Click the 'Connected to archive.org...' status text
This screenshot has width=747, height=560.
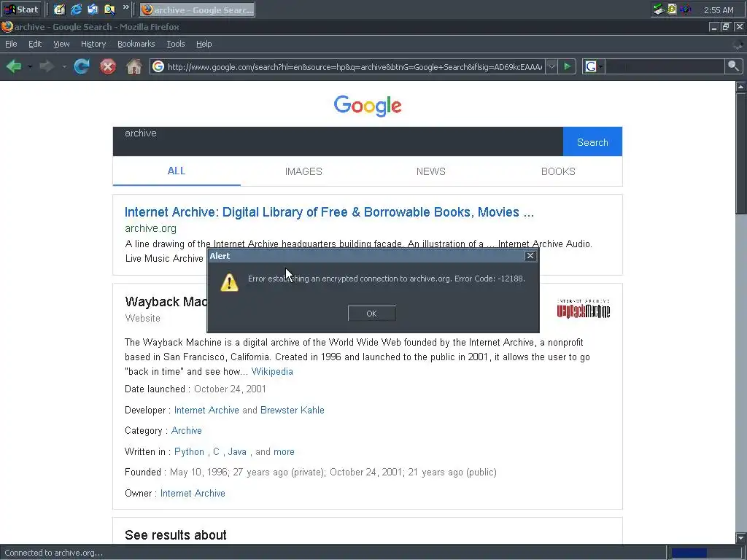[x=53, y=553]
